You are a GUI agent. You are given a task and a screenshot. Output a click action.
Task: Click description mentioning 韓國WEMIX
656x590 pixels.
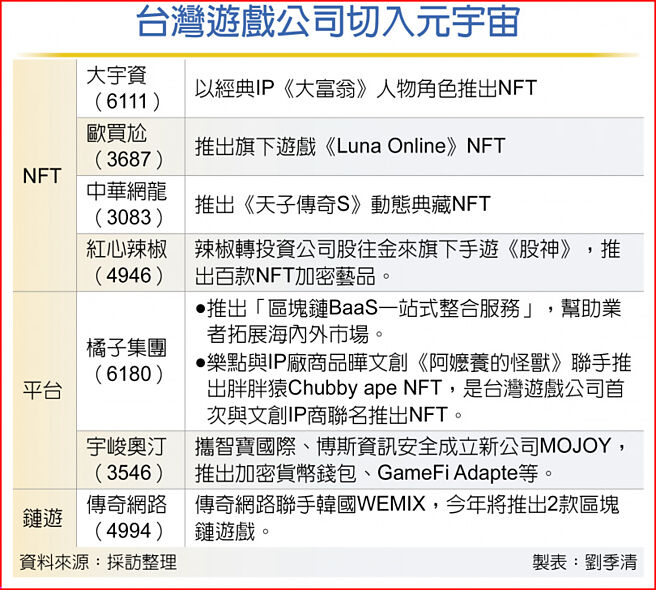click(407, 518)
